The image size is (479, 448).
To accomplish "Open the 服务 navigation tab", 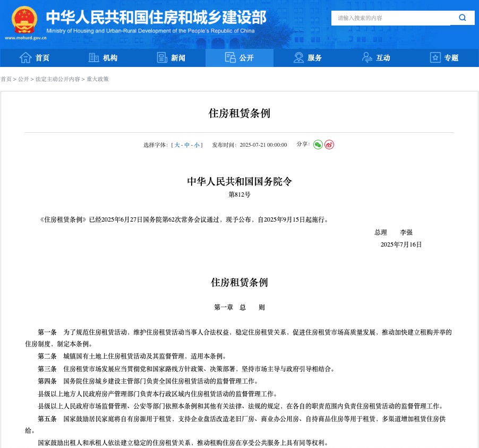I will 307,57.
